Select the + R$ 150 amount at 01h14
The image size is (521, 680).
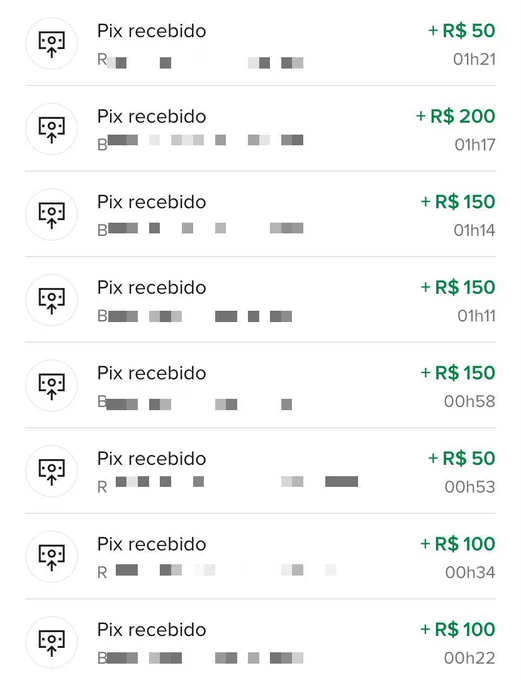458,202
